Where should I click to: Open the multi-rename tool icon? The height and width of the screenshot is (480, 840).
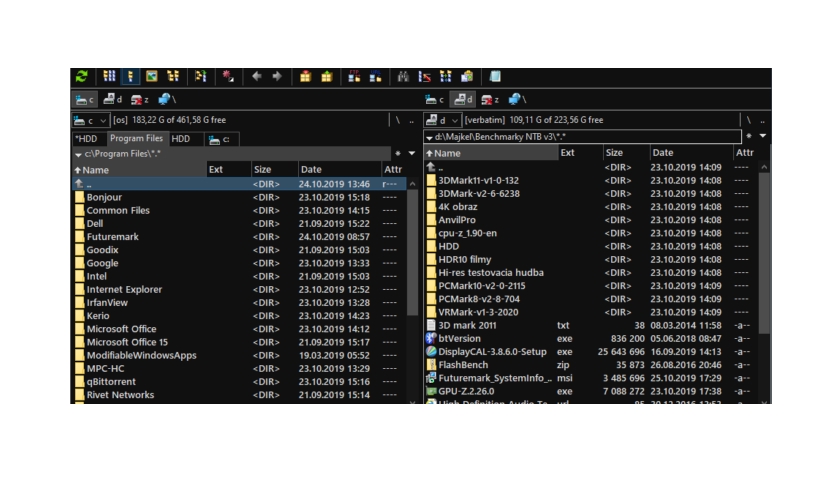pyautogui.click(x=425, y=77)
